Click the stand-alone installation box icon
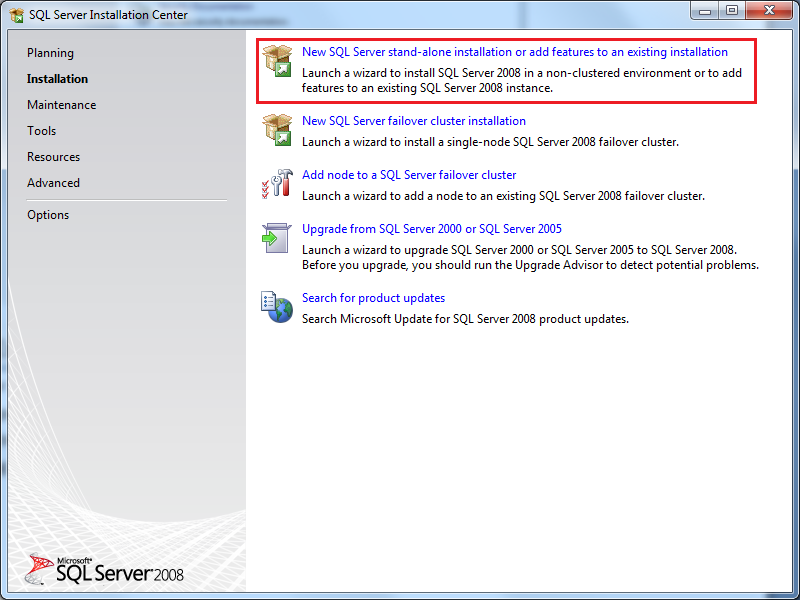The height and width of the screenshot is (600, 800). click(x=277, y=61)
